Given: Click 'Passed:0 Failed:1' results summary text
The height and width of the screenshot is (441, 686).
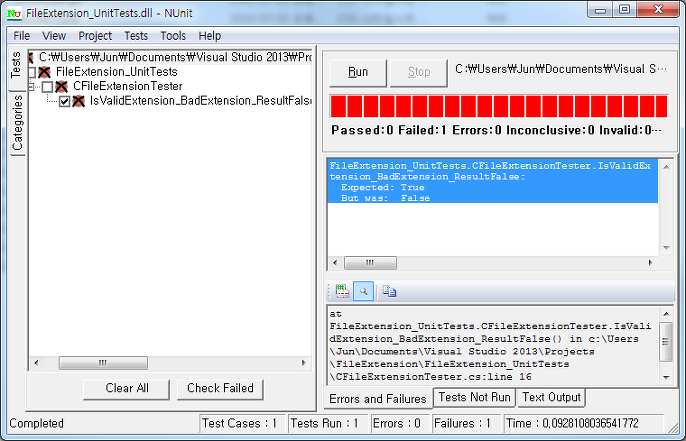Looking at the screenshot, I should pyautogui.click(x=496, y=130).
